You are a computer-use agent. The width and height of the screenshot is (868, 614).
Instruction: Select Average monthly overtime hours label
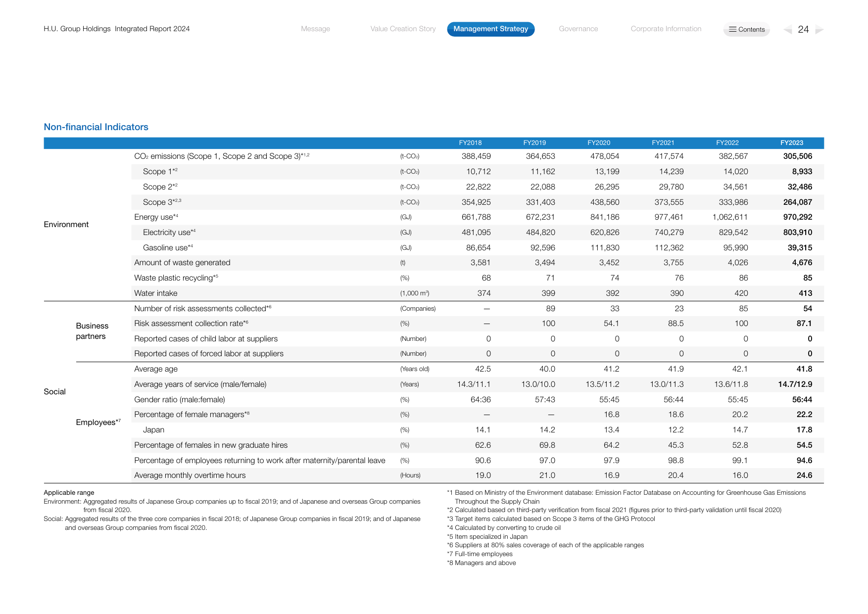point(190,475)
